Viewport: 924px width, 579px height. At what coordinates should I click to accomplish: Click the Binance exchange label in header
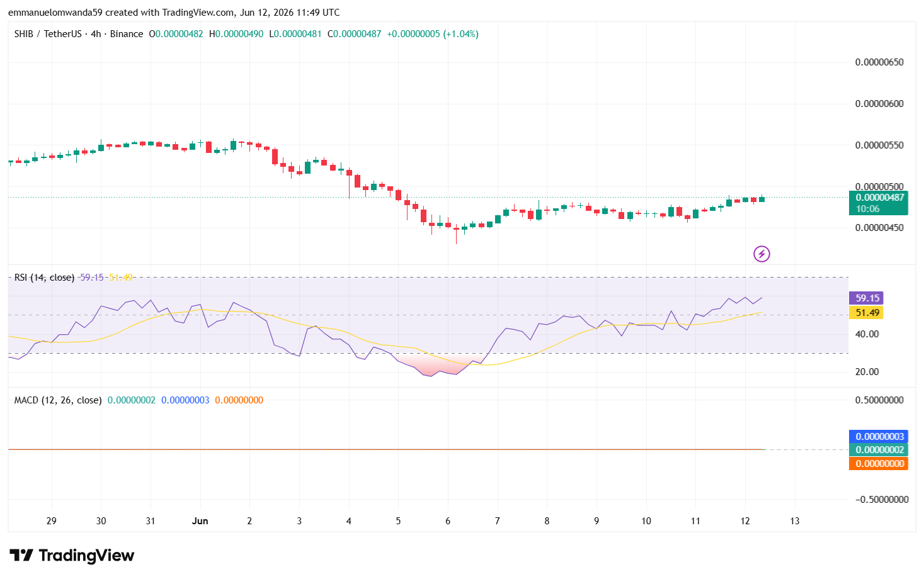[127, 34]
